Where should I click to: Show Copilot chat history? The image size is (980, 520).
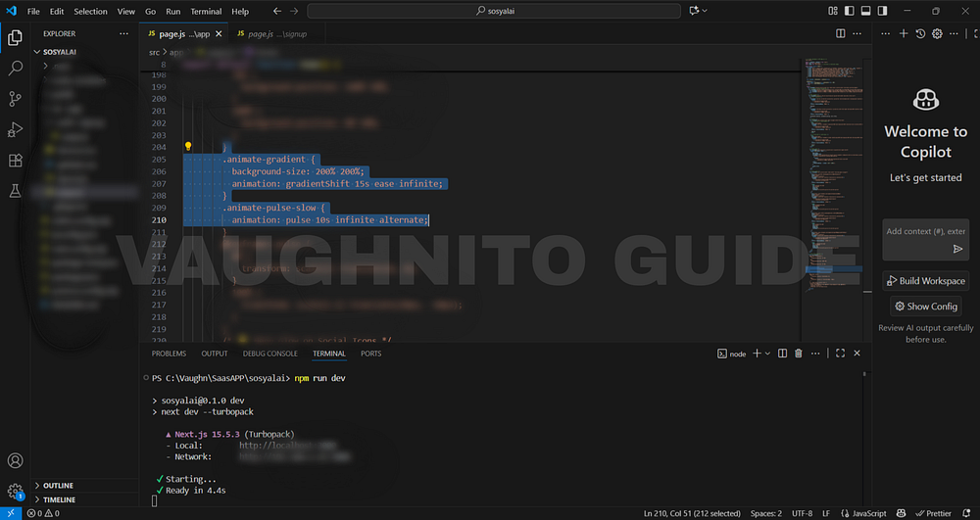(920, 33)
